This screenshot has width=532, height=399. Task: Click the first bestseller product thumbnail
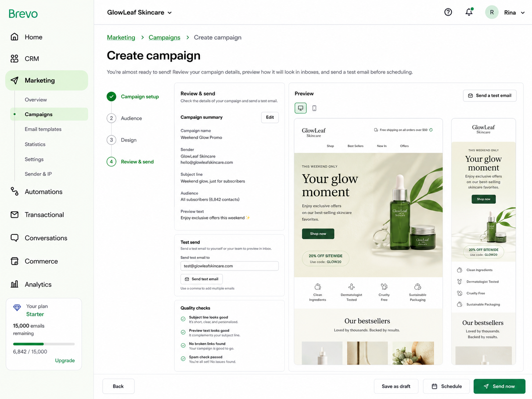pyautogui.click(x=322, y=353)
